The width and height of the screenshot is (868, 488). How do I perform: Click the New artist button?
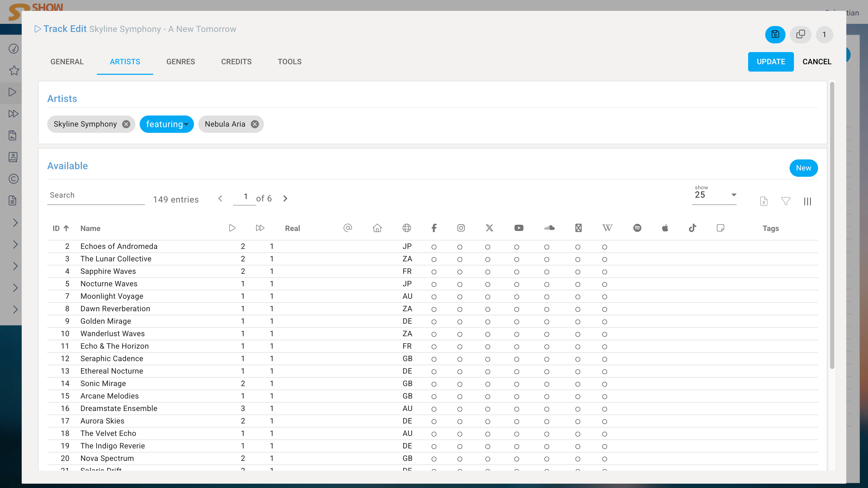803,168
